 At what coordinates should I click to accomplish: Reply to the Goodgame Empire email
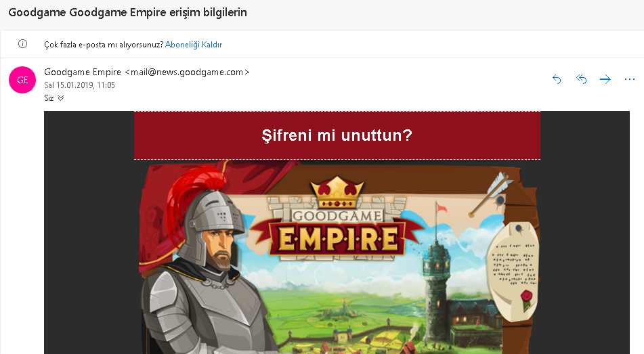pyautogui.click(x=557, y=79)
